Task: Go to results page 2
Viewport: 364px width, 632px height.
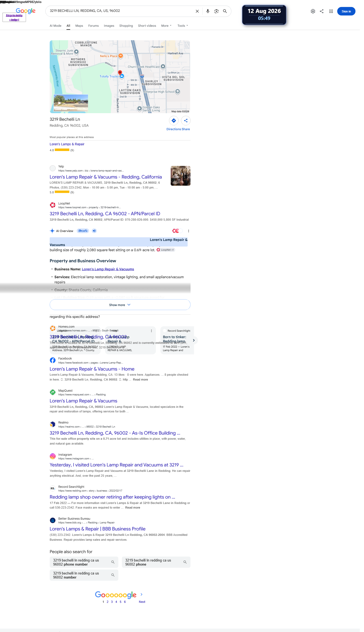Action: coord(107,602)
